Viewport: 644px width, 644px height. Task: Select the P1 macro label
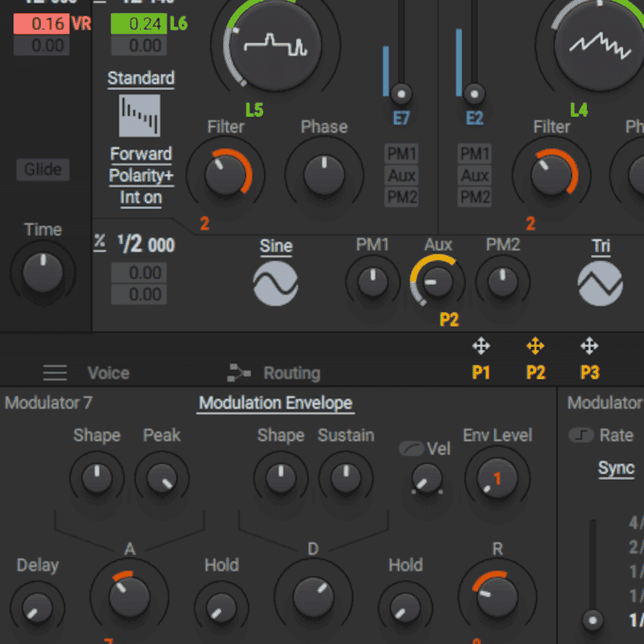pyautogui.click(x=481, y=373)
